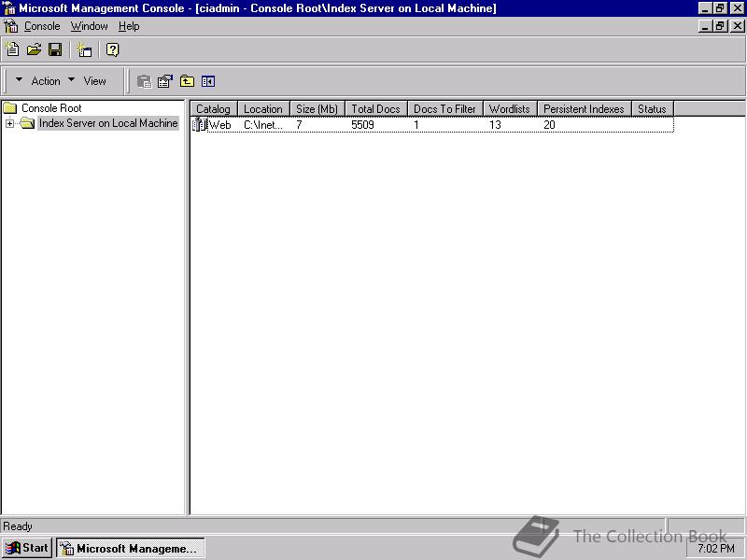Open the Window menu
Screen dimensions: 747x560
coord(89,26)
